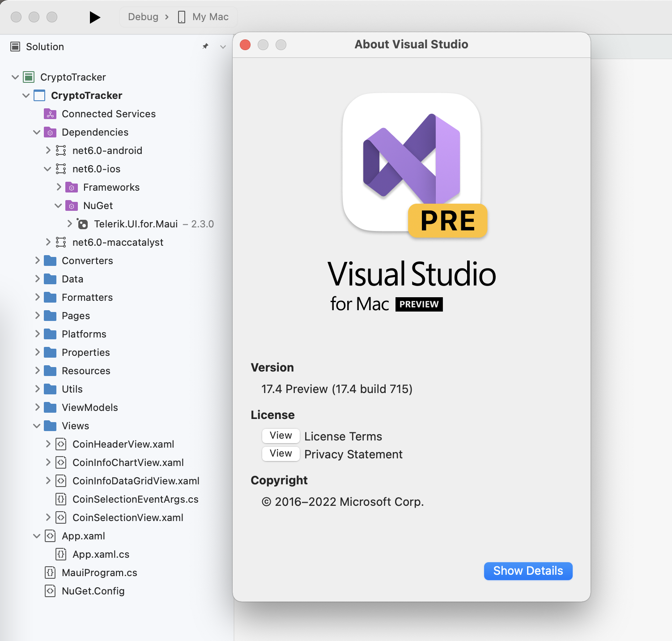Open the Debug configuration selector

tap(143, 17)
